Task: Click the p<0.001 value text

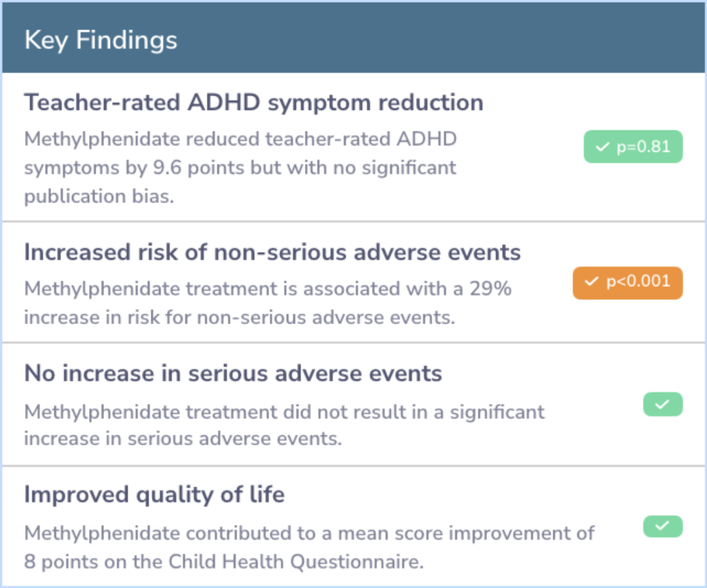Action: pyautogui.click(x=638, y=282)
